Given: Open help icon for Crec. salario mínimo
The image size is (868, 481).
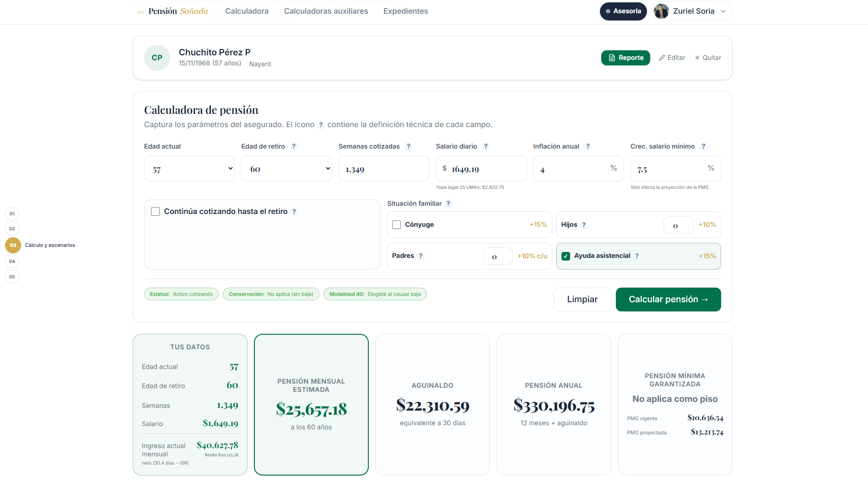Looking at the screenshot, I should [704, 146].
